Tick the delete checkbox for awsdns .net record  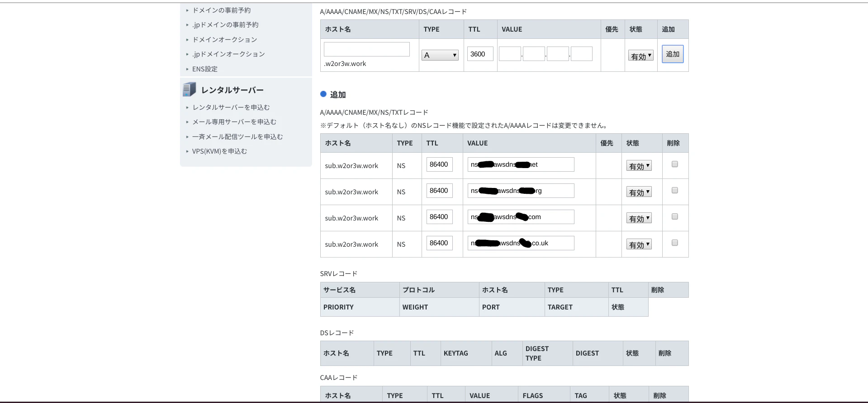point(675,164)
